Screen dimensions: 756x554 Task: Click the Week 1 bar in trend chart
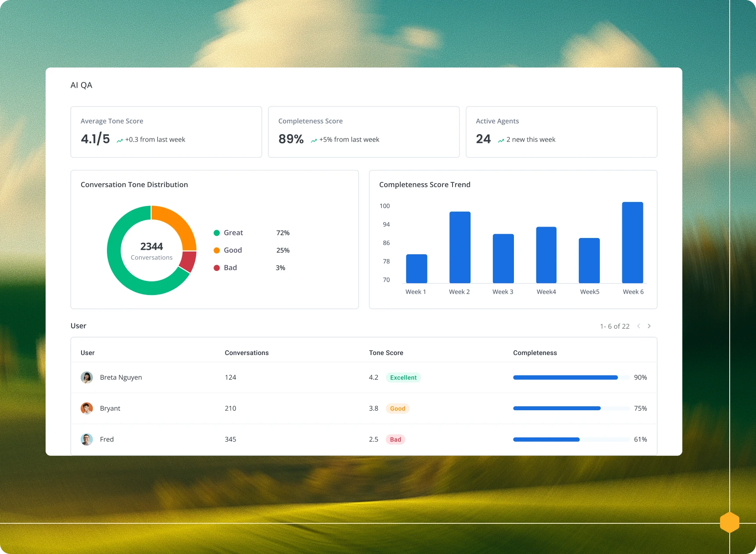point(416,269)
